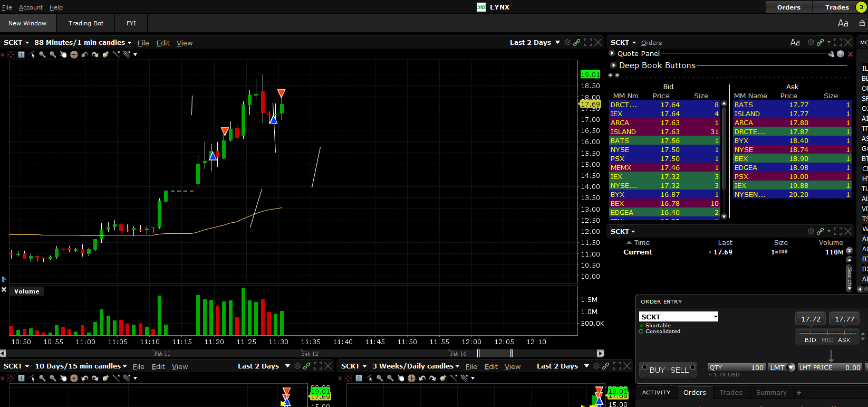Viewport: 868px width, 407px height.
Task: Open the top chart's View menu
Action: pos(185,43)
